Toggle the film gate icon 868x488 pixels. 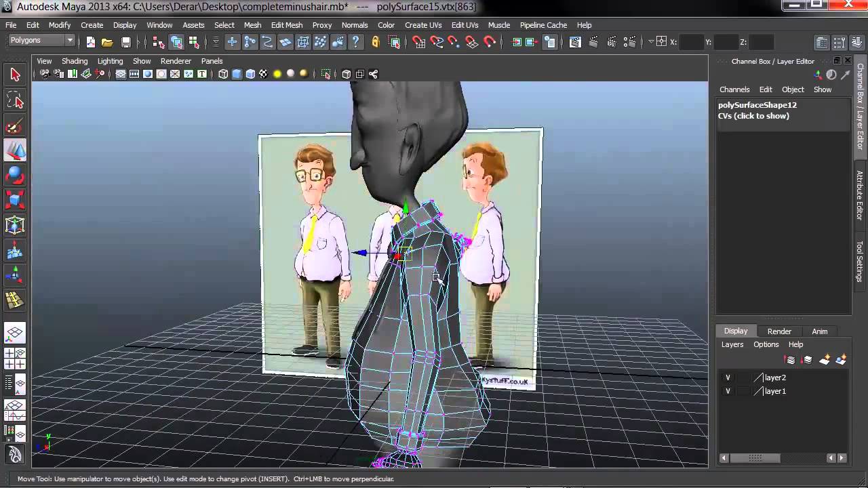(x=134, y=74)
